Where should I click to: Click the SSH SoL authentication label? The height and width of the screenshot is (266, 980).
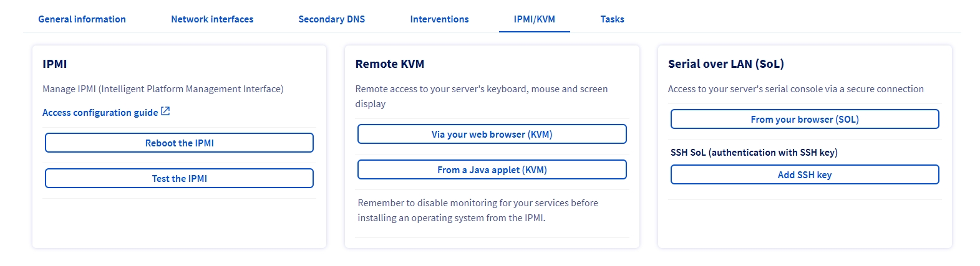tap(754, 153)
